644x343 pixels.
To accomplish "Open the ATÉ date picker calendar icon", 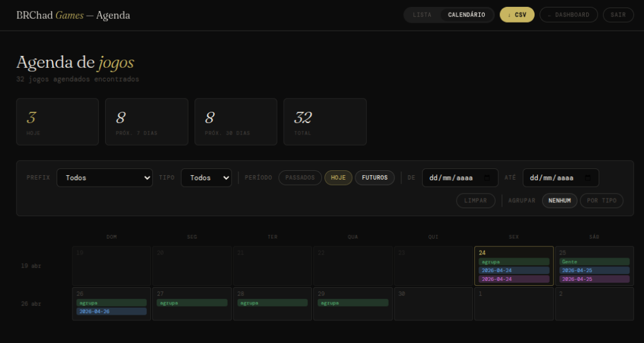I will click(x=588, y=178).
